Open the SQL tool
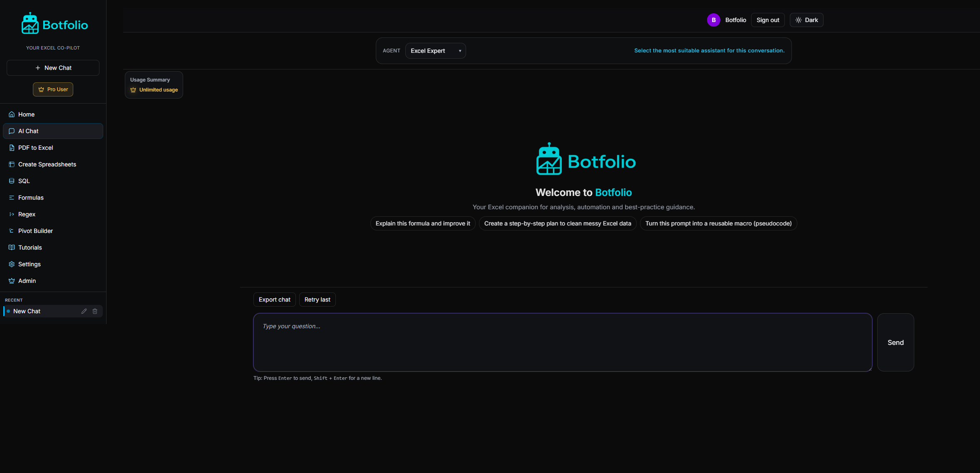Screen dimensions: 980x473 point(24,181)
